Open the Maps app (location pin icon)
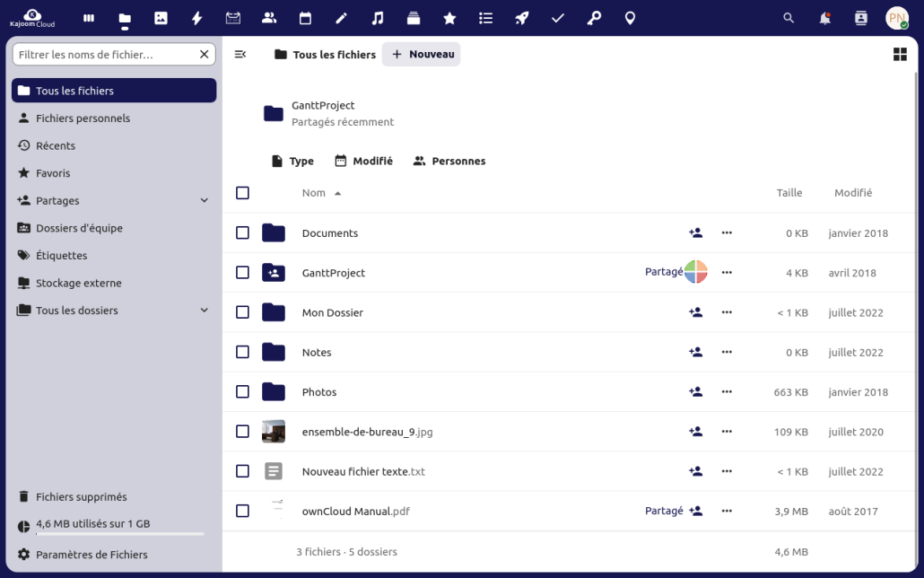 (x=630, y=18)
